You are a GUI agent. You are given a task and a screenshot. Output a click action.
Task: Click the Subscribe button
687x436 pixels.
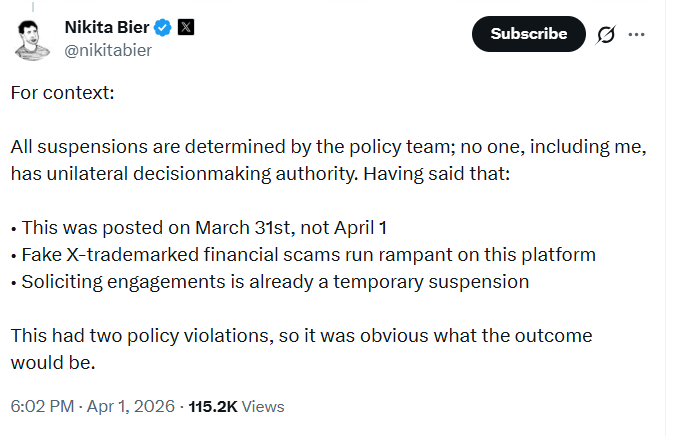[x=528, y=34]
